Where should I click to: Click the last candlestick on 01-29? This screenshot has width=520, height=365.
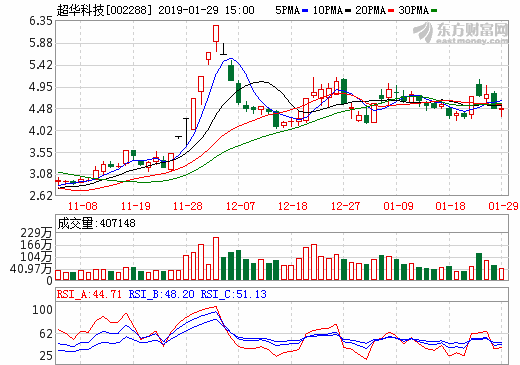501,109
